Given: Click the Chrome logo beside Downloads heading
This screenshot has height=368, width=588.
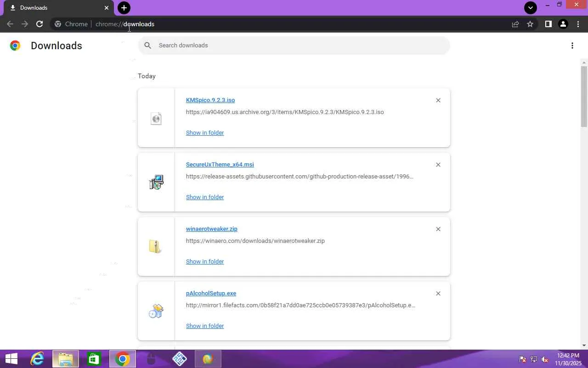Looking at the screenshot, I should pos(15,46).
